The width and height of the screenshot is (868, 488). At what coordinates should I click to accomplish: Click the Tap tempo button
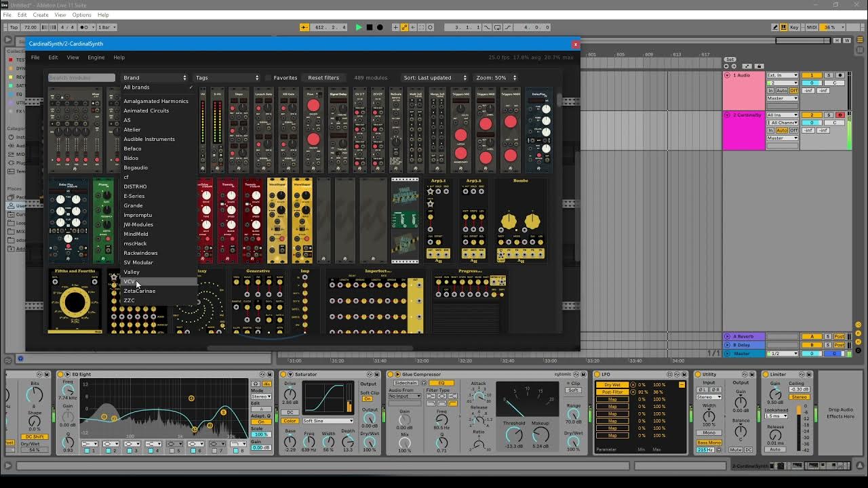point(14,27)
